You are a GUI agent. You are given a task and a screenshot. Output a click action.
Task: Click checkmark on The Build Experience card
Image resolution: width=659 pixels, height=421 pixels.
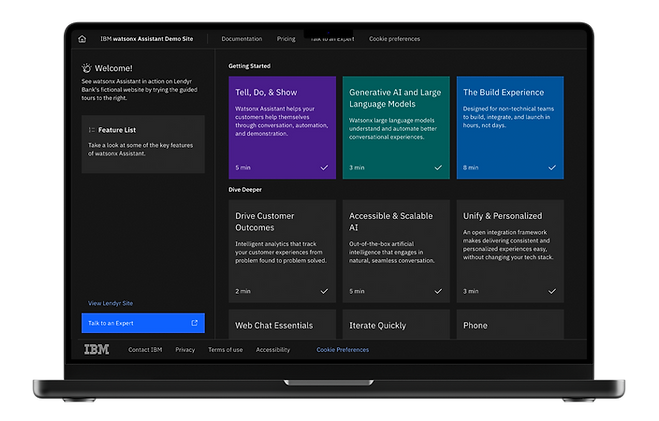pyautogui.click(x=552, y=168)
